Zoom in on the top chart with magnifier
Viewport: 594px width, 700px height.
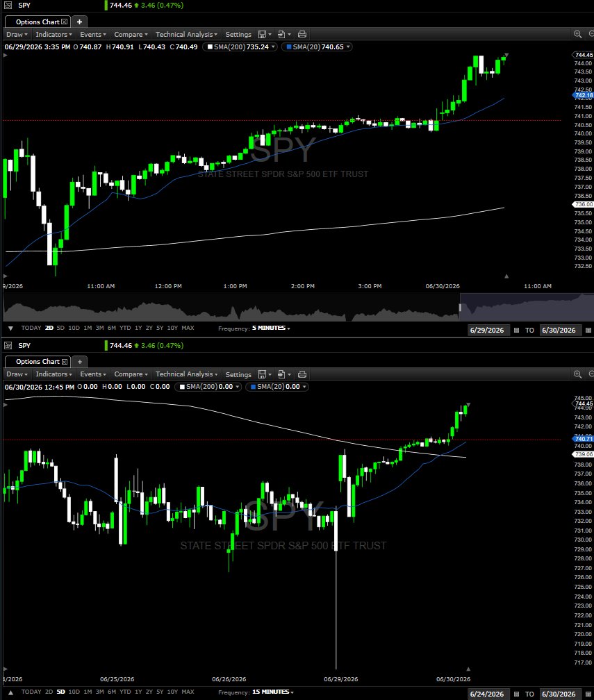click(x=578, y=35)
